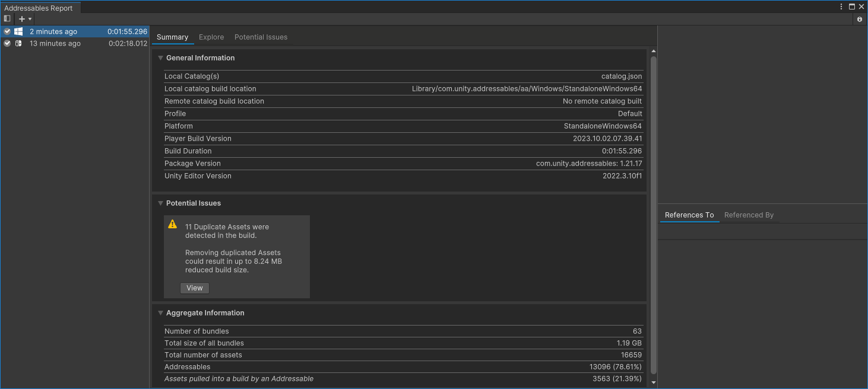Toggle the checkmark on the 13 minutes ago report
The height and width of the screenshot is (389, 868).
click(x=7, y=43)
